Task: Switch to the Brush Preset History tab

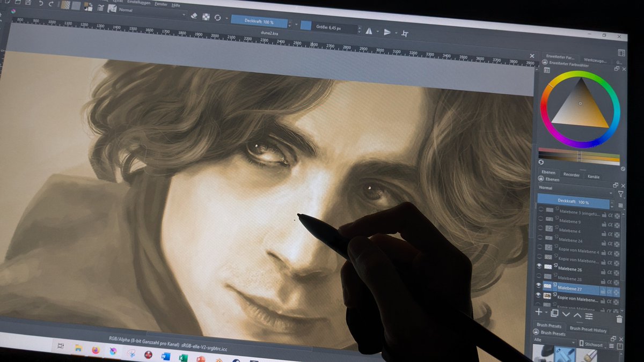Action: [588, 330]
